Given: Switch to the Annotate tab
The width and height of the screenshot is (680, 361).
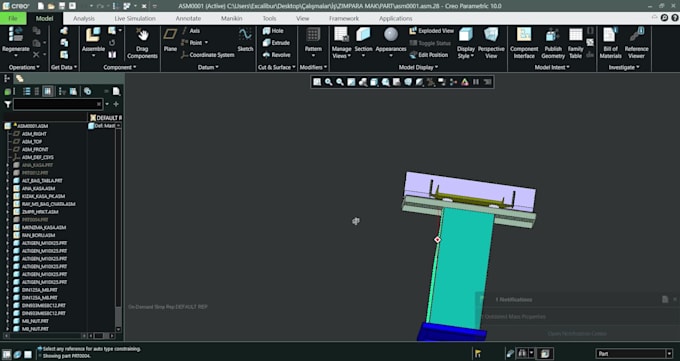Looking at the screenshot, I should [188, 18].
